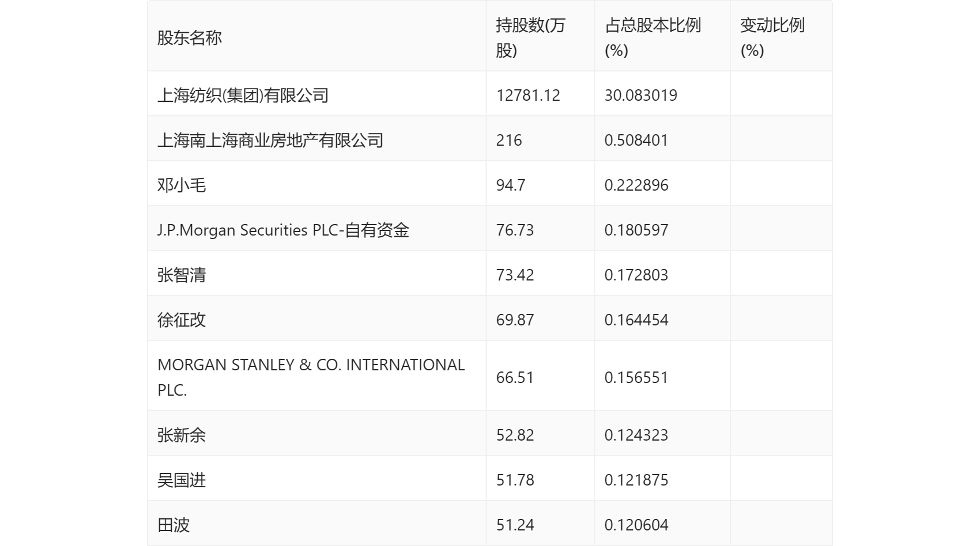Click the ratio value 0.156551
Screen dimensions: 980x546
pos(636,377)
